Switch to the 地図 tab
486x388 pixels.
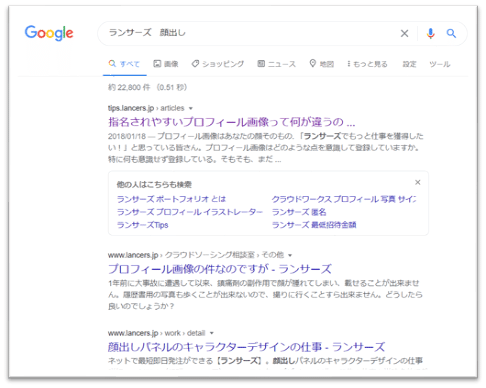(x=322, y=64)
